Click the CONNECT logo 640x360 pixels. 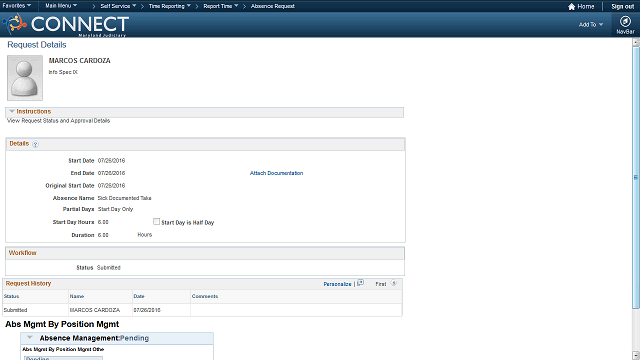[66, 24]
